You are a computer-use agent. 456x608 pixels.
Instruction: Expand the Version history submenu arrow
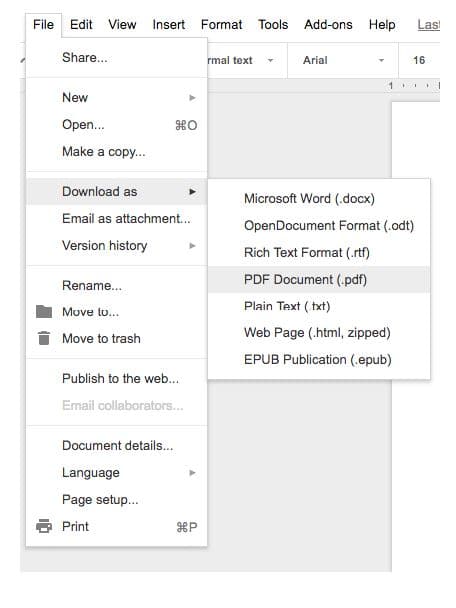coord(192,246)
